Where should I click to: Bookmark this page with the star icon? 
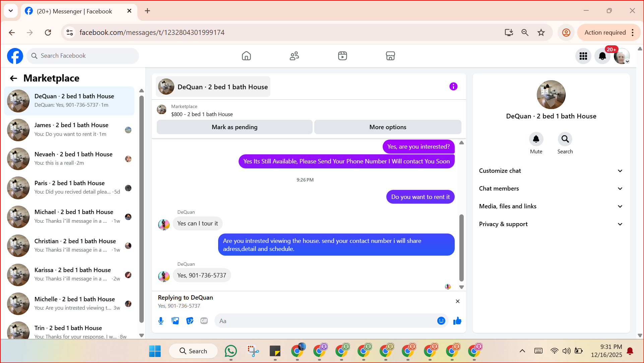tap(541, 33)
